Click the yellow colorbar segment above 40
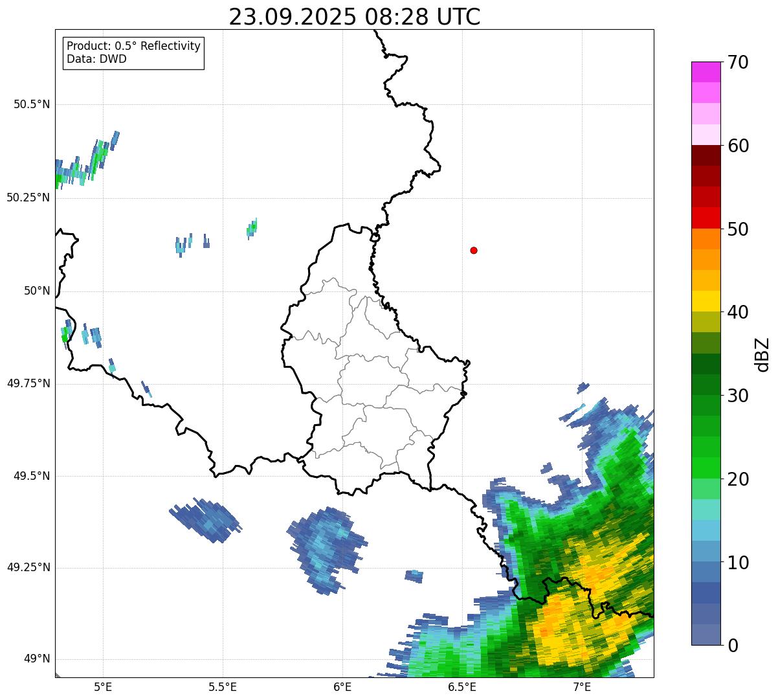 [706, 301]
